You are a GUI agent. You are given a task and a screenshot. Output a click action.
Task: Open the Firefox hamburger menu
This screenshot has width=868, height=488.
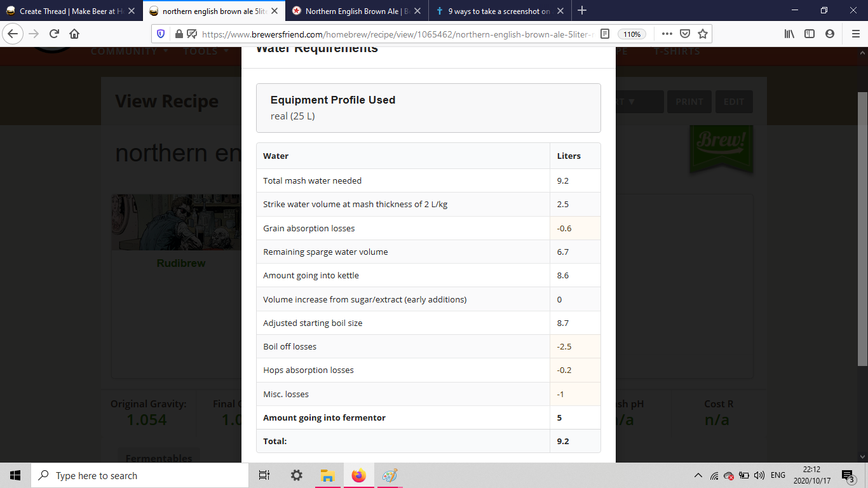(x=855, y=34)
